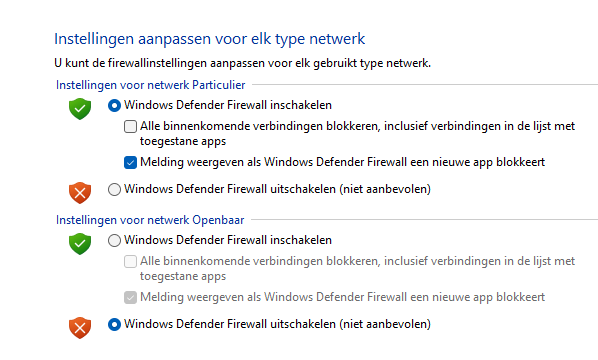Viewport: 598px width, 360px height.
Task: Click the red X shield under Particulier
Action: click(80, 193)
